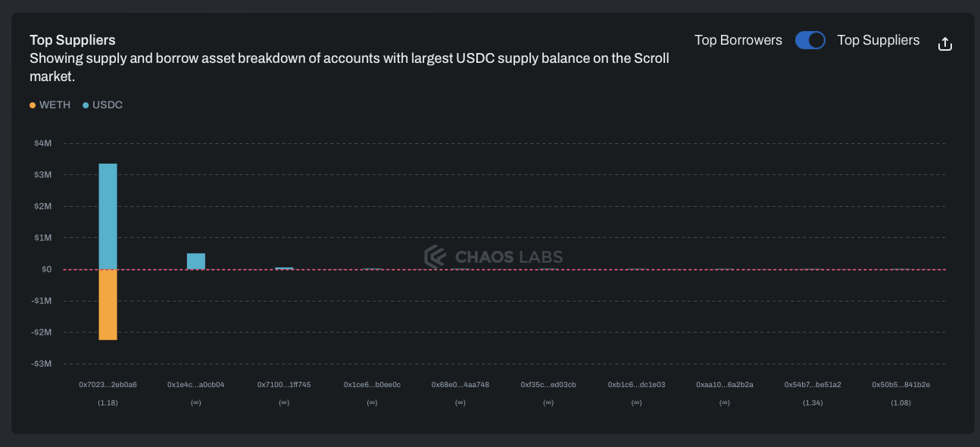
Task: Open account 0xf35c...ed03cb address label
Action: tap(548, 385)
